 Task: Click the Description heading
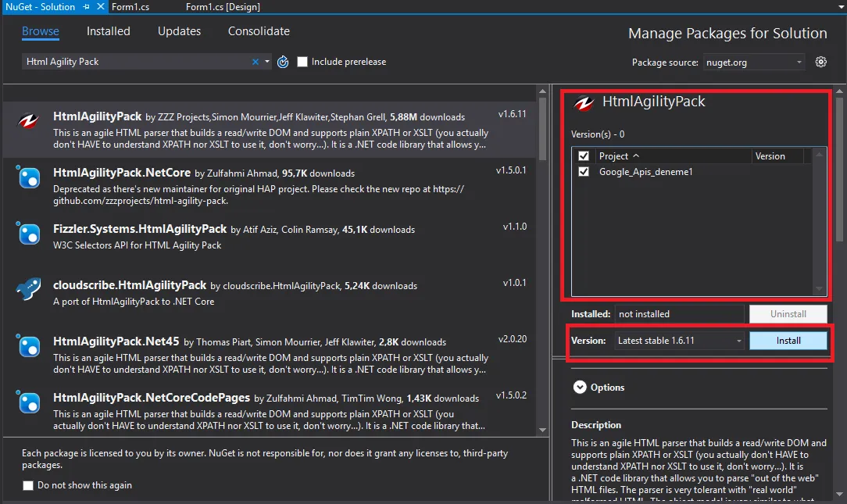596,425
